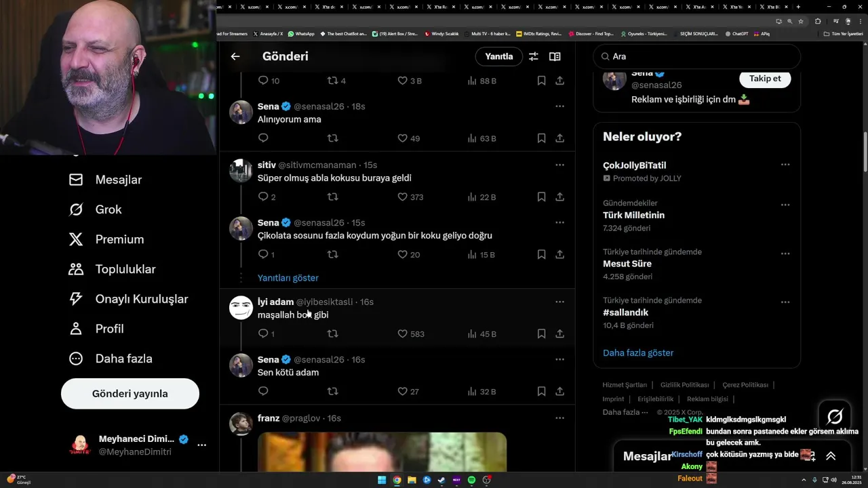Repost sitiv's 'Süper olmuş abla' post
The image size is (868, 488).
pyautogui.click(x=332, y=197)
